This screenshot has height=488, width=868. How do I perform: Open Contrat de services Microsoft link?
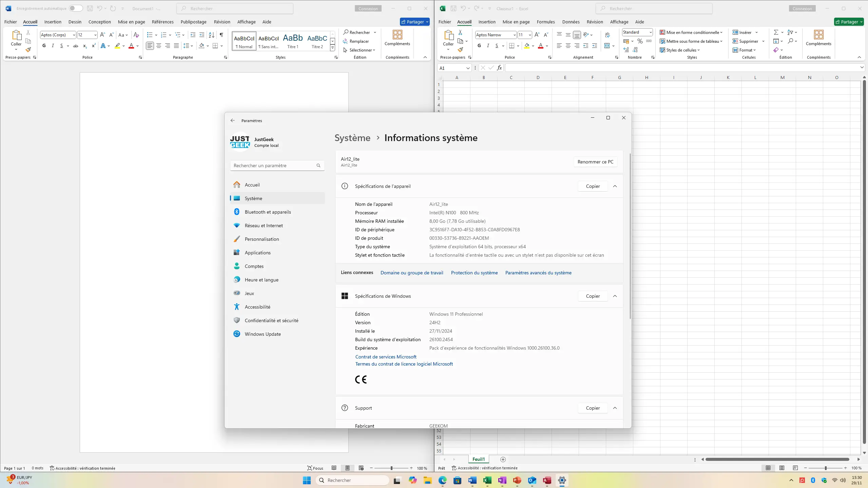386,357
